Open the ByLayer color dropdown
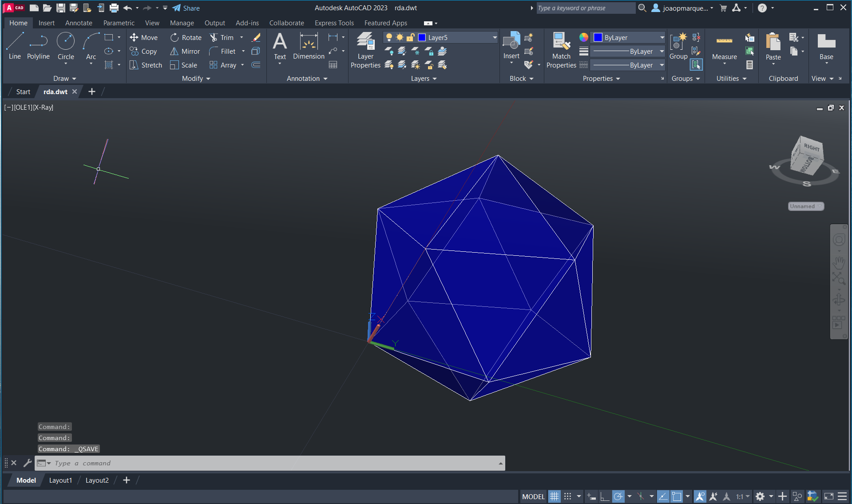Viewport: 852px width, 504px height. [x=662, y=38]
